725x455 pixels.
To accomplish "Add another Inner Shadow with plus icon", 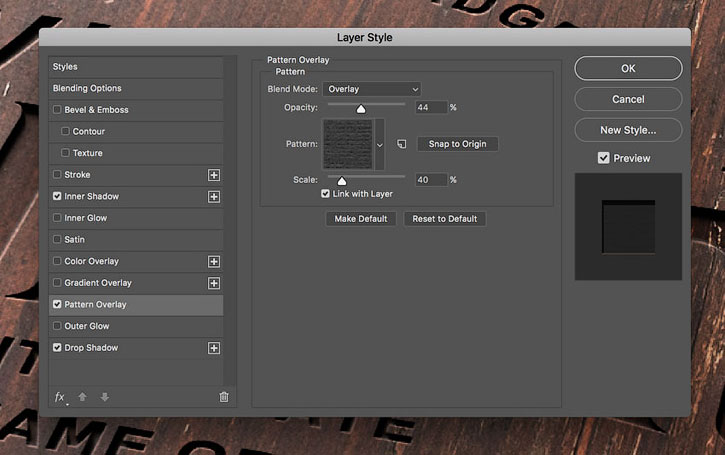I will [x=214, y=197].
